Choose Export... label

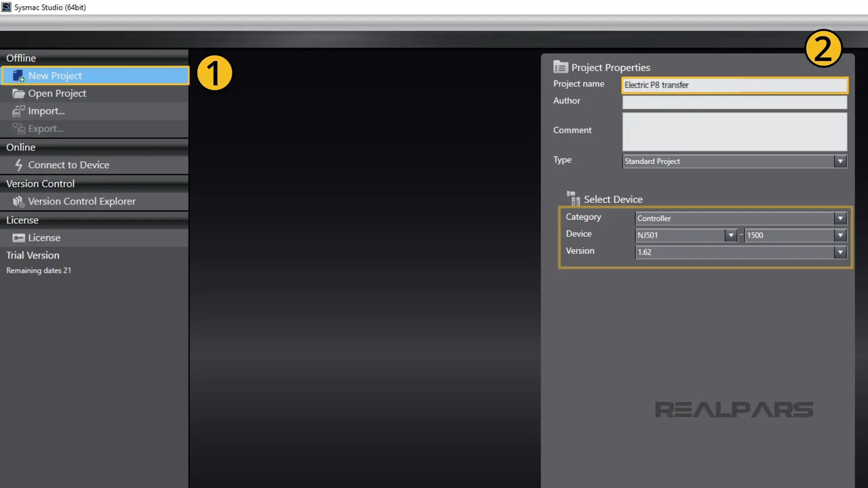[46, 129]
